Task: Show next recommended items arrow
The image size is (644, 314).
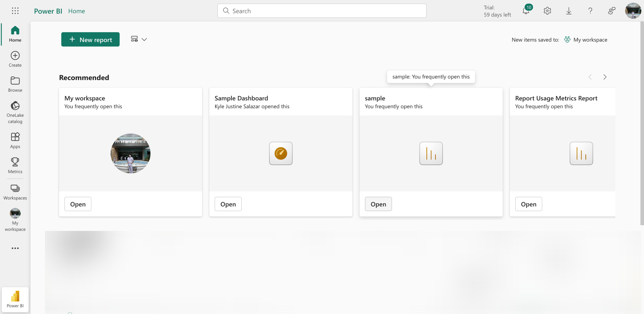Action: pyautogui.click(x=605, y=77)
